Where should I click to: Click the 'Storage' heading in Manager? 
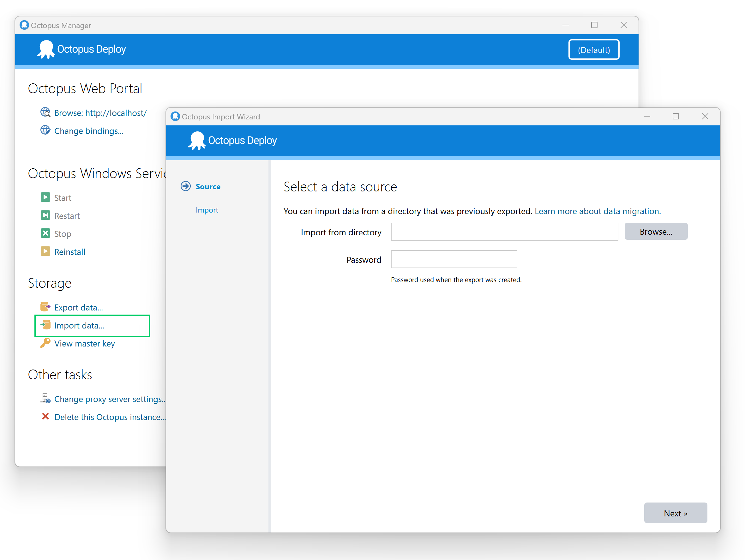tap(50, 283)
